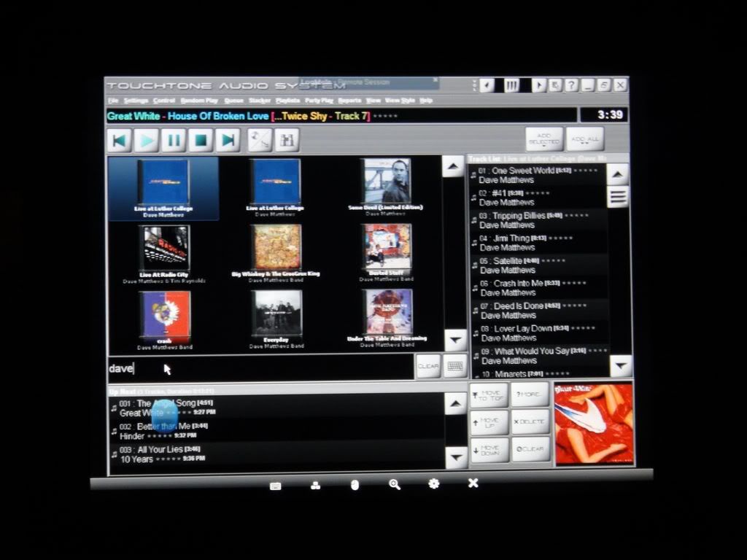Click the title bar right arrow icon

point(539,86)
